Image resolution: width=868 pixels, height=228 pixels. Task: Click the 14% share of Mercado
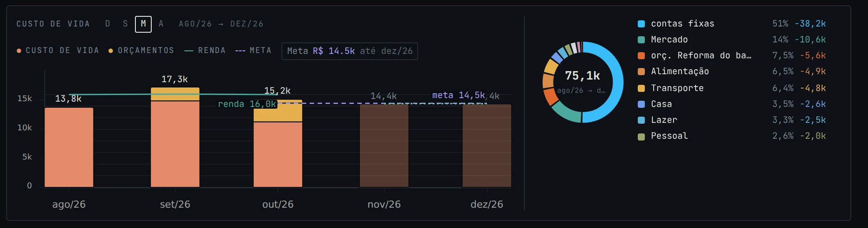[780, 40]
